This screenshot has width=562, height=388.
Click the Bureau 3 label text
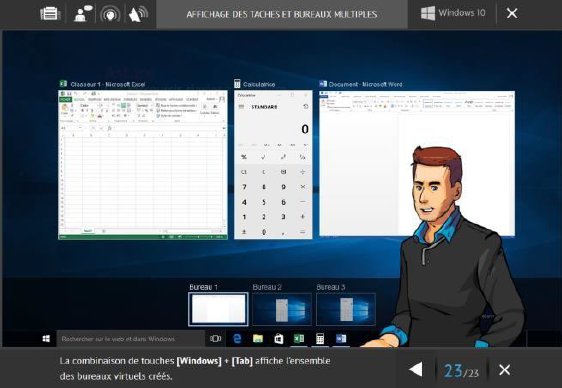pyautogui.click(x=331, y=287)
